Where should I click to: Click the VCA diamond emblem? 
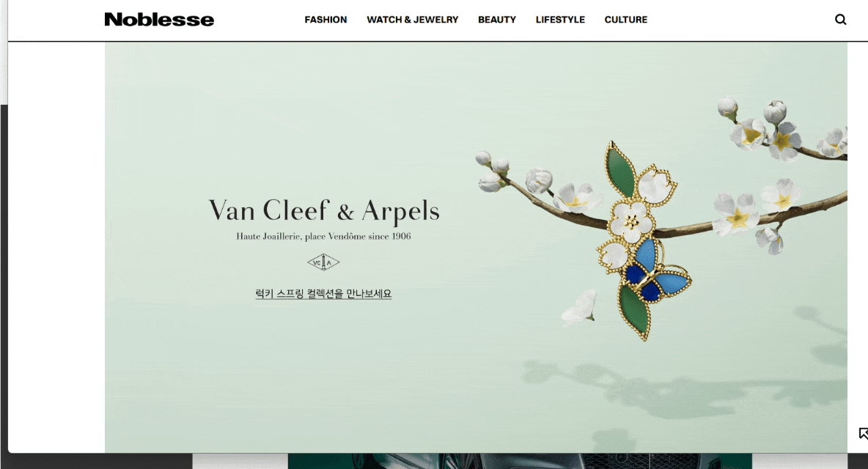[x=323, y=262]
